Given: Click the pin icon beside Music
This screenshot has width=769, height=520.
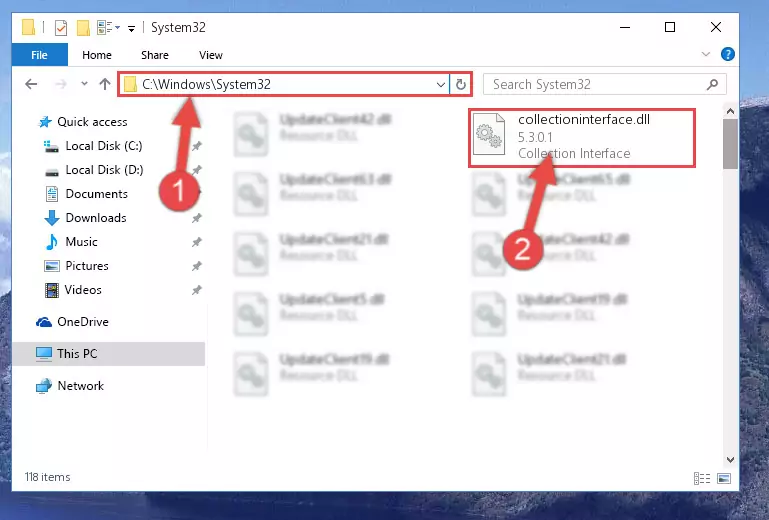Looking at the screenshot, I should 197,242.
